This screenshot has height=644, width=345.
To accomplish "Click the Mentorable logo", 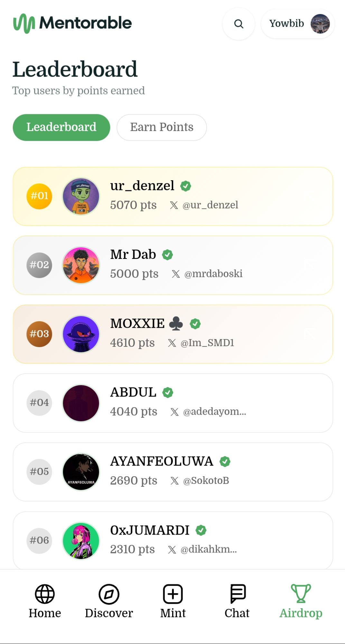I will pos(72,23).
